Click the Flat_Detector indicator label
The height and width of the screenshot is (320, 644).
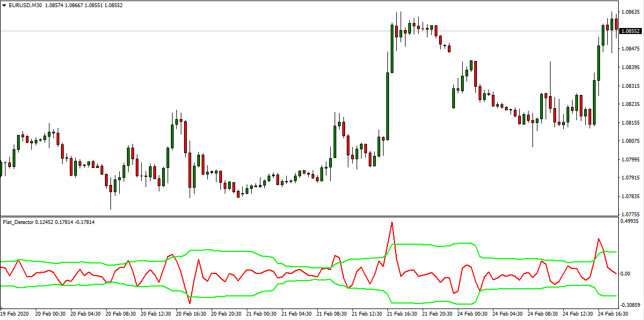click(x=18, y=222)
